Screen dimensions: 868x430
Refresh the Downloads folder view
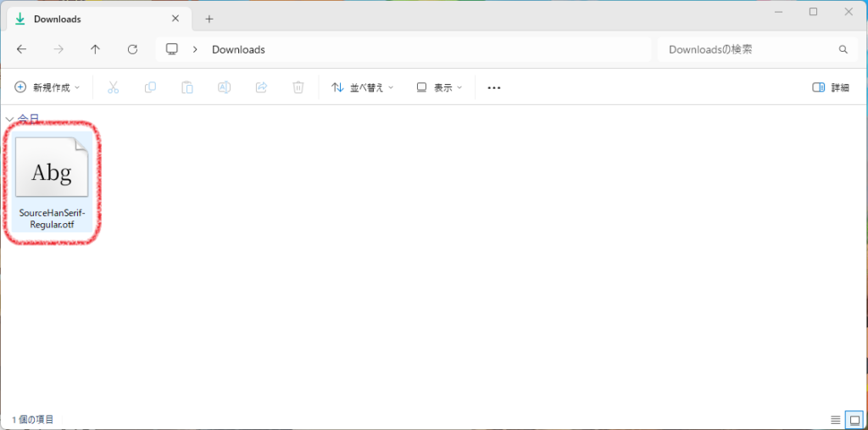[x=132, y=49]
